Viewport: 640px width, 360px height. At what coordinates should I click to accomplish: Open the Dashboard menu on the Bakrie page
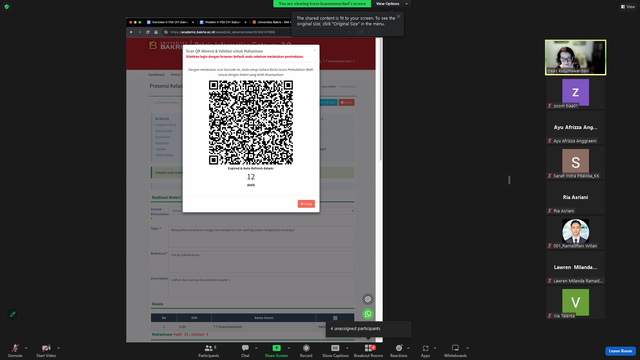point(156,75)
